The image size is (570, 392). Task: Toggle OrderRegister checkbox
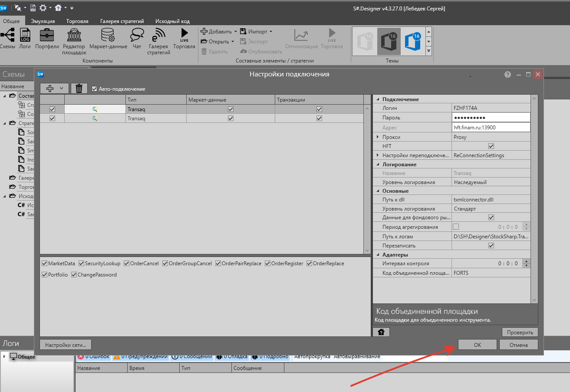tap(268, 264)
